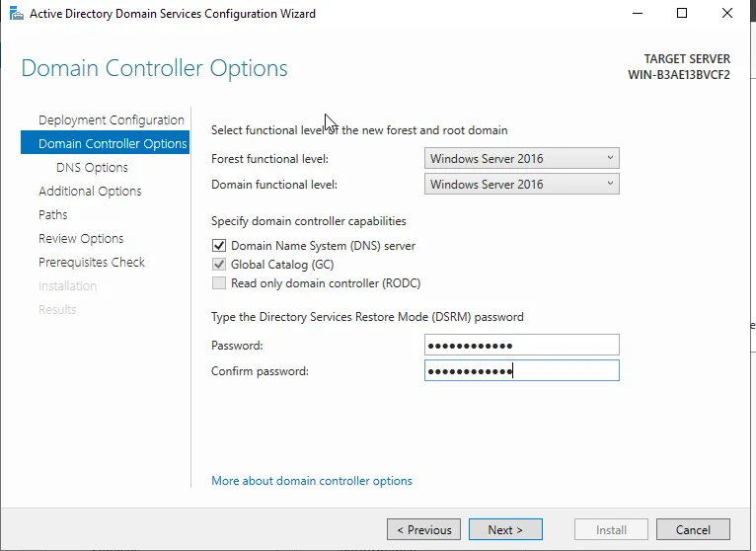
Task: Click the wizard app icon in title bar
Action: [16, 14]
